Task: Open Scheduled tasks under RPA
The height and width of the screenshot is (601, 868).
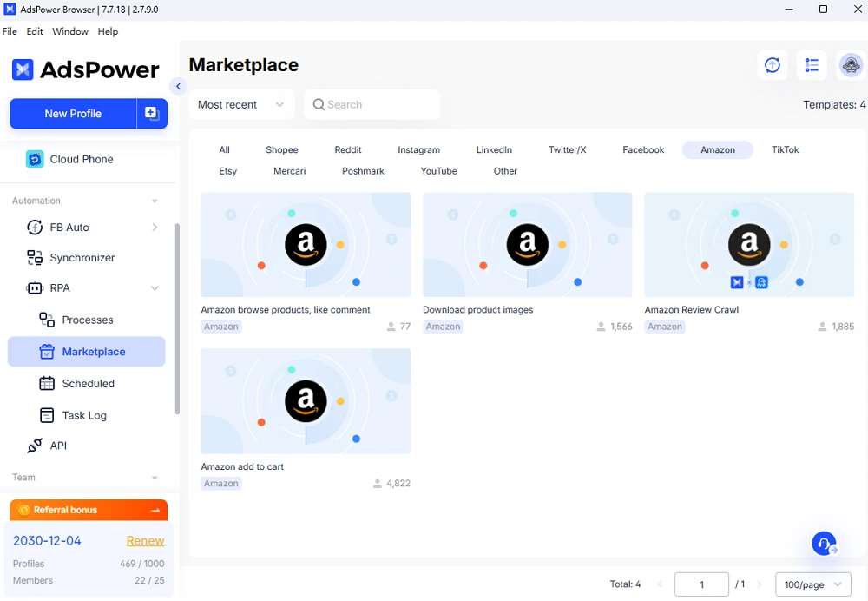Action: (88, 383)
